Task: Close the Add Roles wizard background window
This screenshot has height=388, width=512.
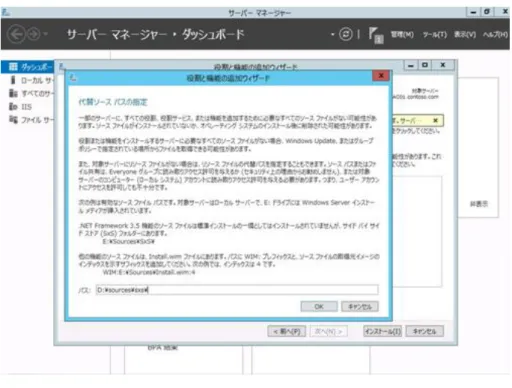Action: pos(443,65)
